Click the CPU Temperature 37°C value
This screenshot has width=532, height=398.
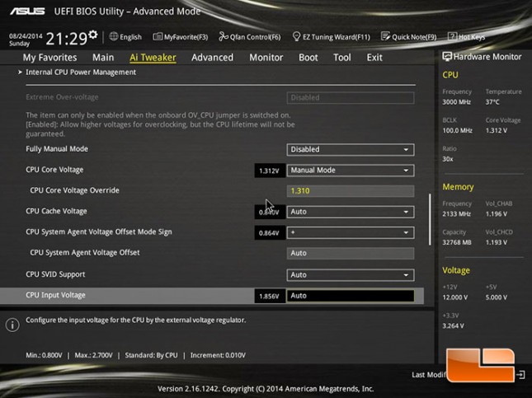[492, 102]
